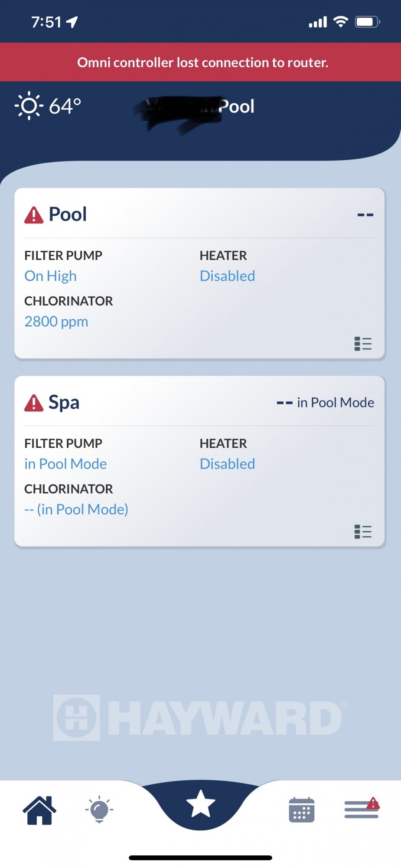Open Spa card details list icon

pyautogui.click(x=363, y=532)
